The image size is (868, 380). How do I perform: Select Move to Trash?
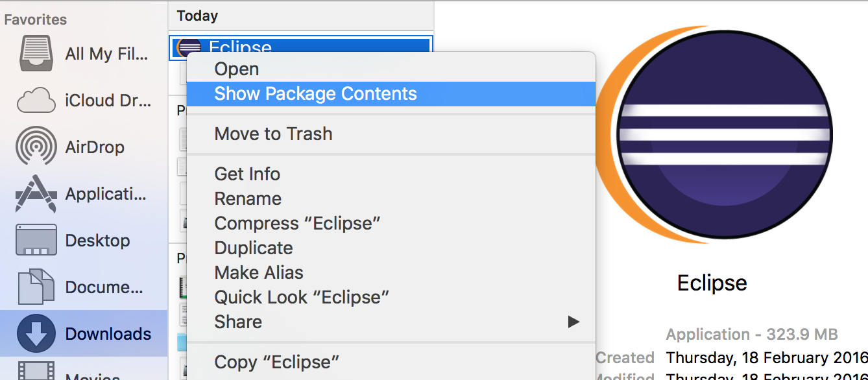click(x=273, y=134)
